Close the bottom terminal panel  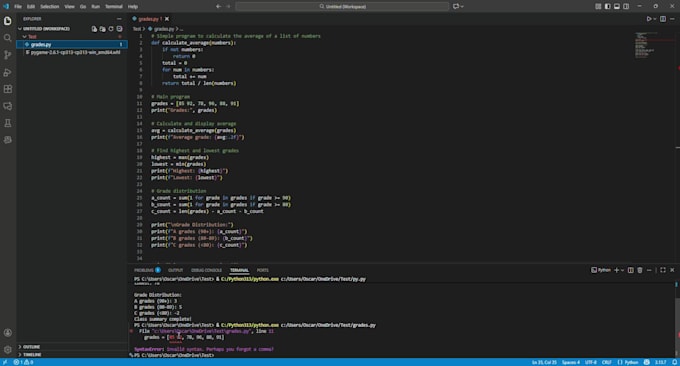pyautogui.click(x=672, y=270)
